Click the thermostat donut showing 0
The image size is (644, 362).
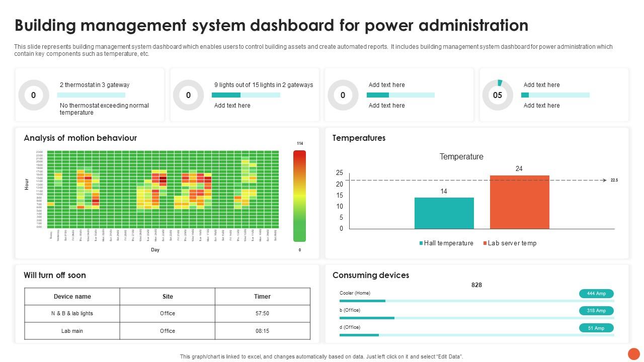(x=34, y=95)
